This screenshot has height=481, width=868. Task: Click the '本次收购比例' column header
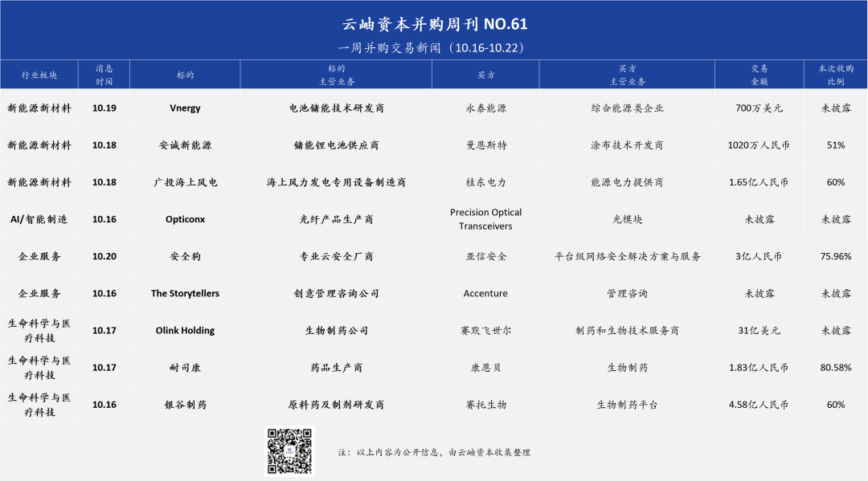tap(836, 75)
